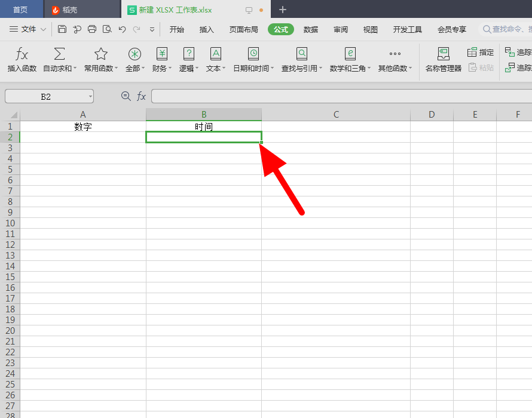Image resolution: width=532 pixels, height=418 pixels.
Task: Expand the 常用函数 dropdown arrow
Action: pos(116,68)
